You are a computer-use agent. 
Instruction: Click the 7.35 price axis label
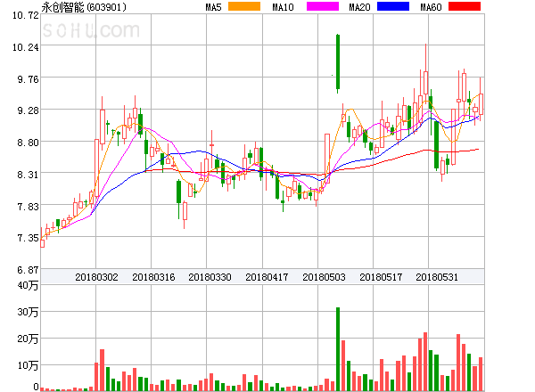pyautogui.click(x=28, y=238)
